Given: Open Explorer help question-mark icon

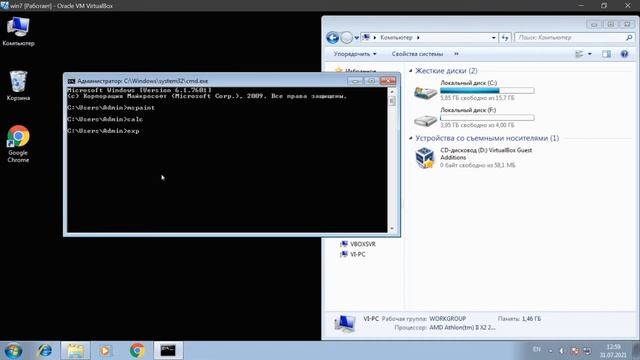Looking at the screenshot, I should [624, 54].
